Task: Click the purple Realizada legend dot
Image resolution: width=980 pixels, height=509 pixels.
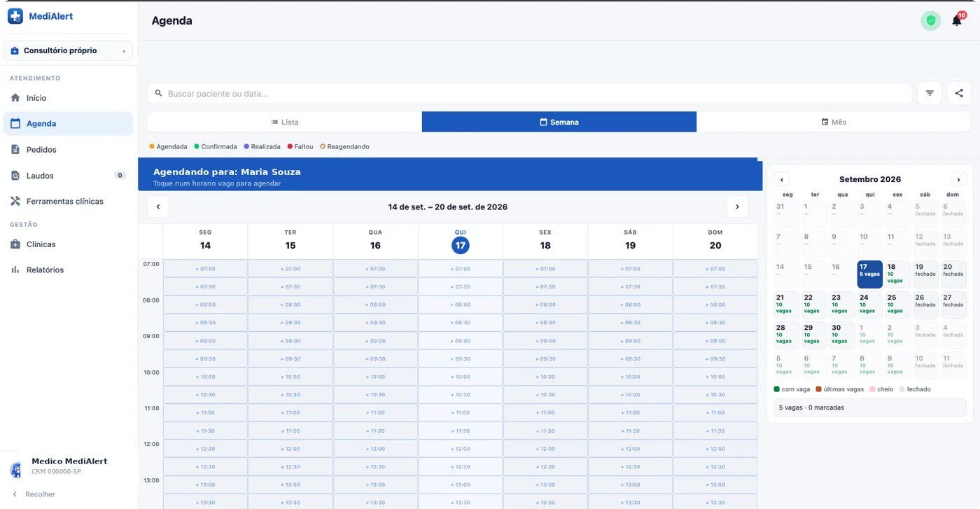Action: [246, 147]
